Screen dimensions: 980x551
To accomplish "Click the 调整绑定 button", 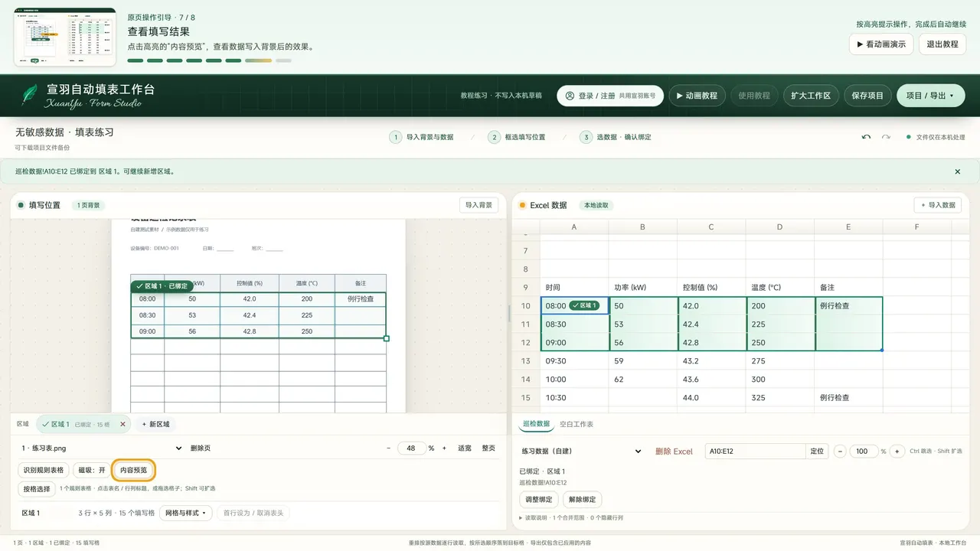I will click(x=539, y=500).
